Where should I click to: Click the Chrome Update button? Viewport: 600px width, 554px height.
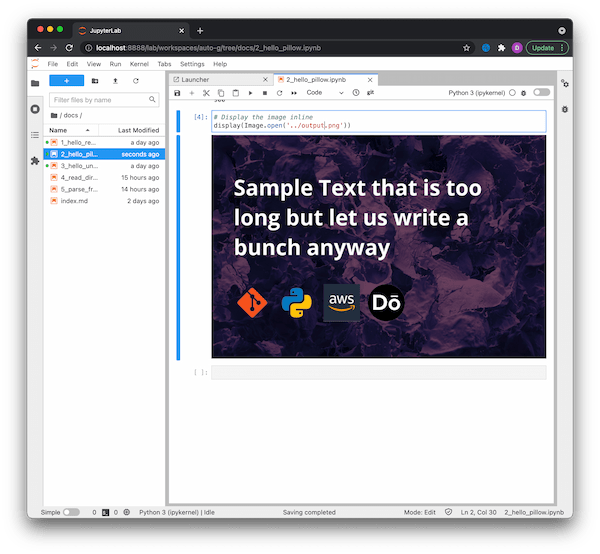point(543,47)
